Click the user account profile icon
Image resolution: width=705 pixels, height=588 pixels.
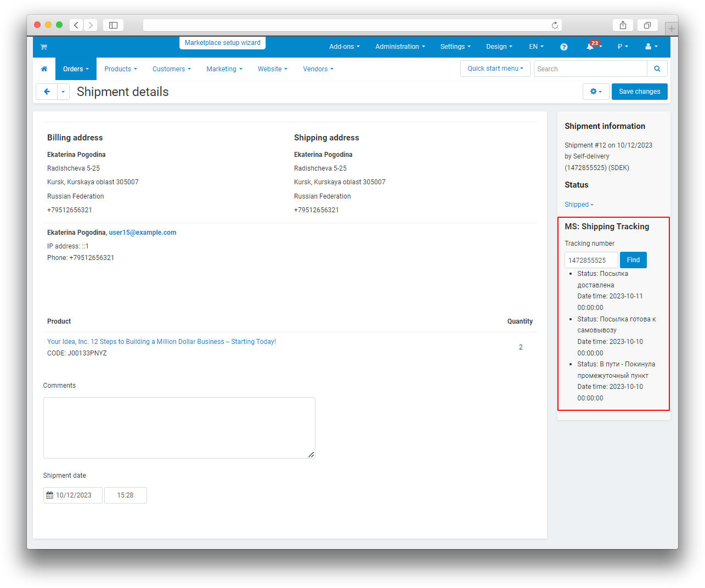pyautogui.click(x=651, y=47)
